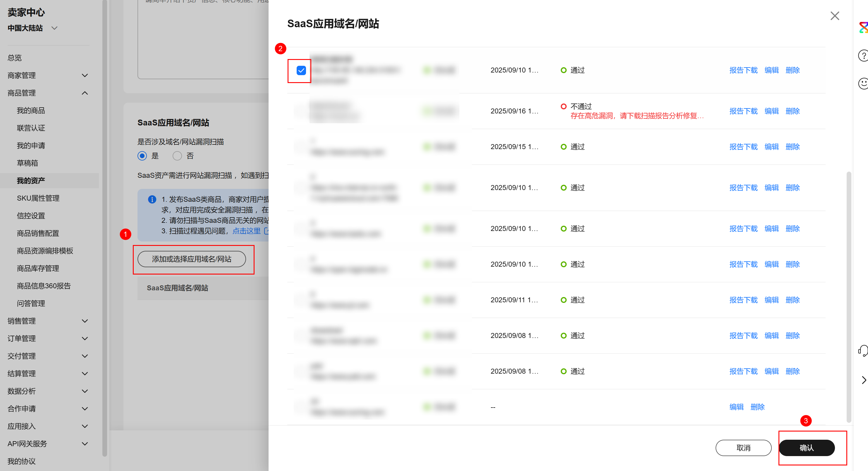This screenshot has width=868, height=471.
Task: Open 草稿箱 in the sidebar
Action: point(27,163)
